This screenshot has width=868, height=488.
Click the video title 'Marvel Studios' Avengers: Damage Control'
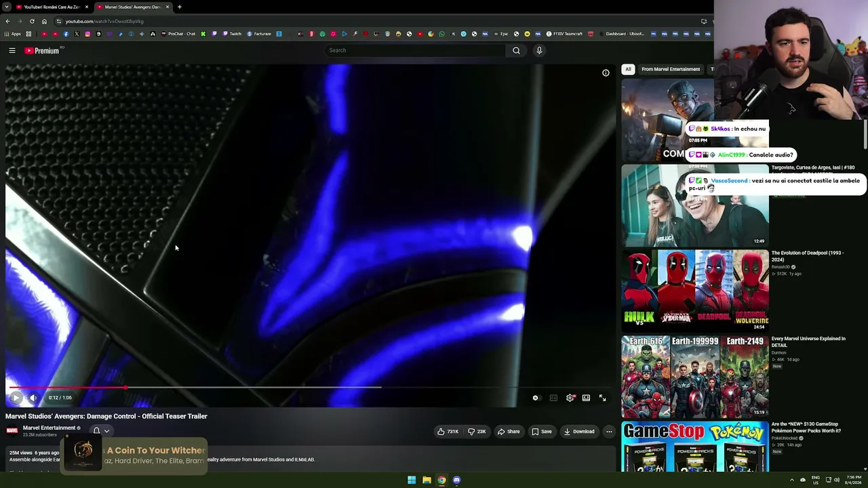pyautogui.click(x=106, y=416)
